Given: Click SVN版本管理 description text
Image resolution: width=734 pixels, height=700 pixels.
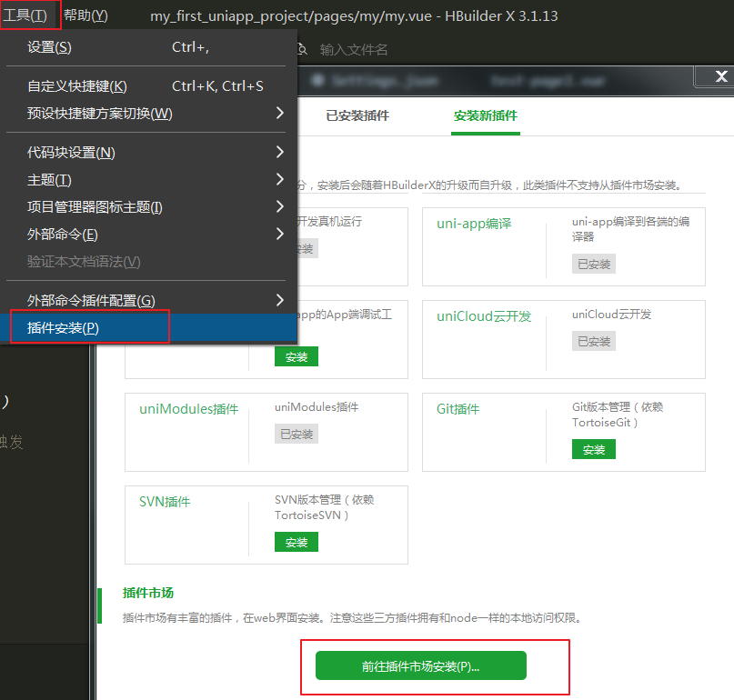Looking at the screenshot, I should tap(324, 507).
